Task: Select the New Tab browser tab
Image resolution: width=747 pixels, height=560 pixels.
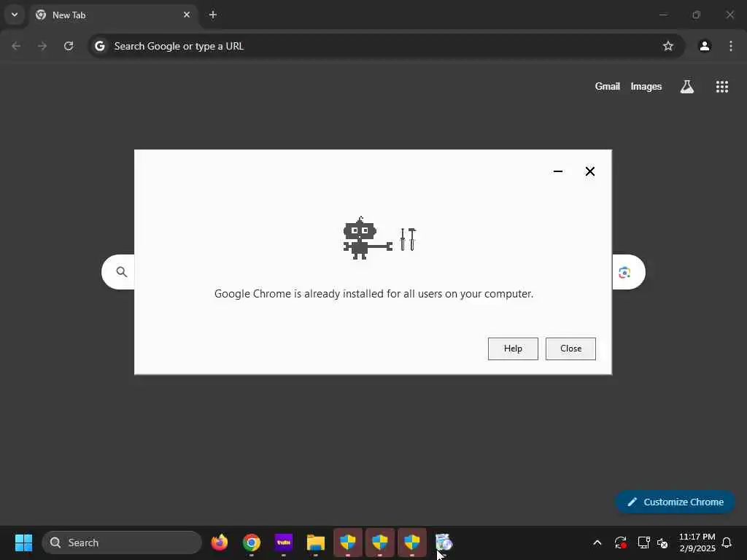Action: tap(114, 15)
